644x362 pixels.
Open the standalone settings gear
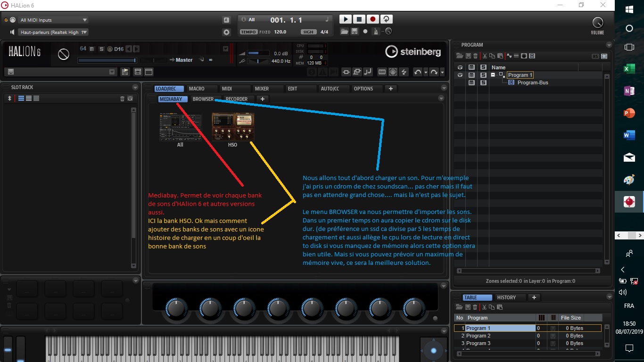tap(226, 32)
